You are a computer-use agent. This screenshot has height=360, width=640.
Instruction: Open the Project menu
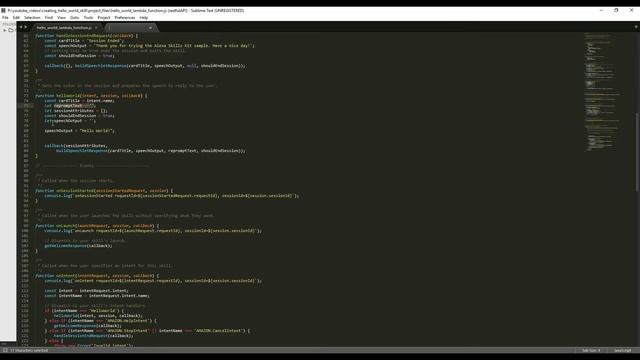[x=104, y=18]
